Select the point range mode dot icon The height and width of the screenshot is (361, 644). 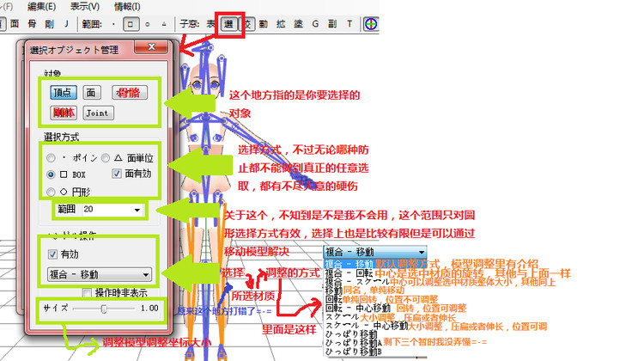(x=113, y=24)
